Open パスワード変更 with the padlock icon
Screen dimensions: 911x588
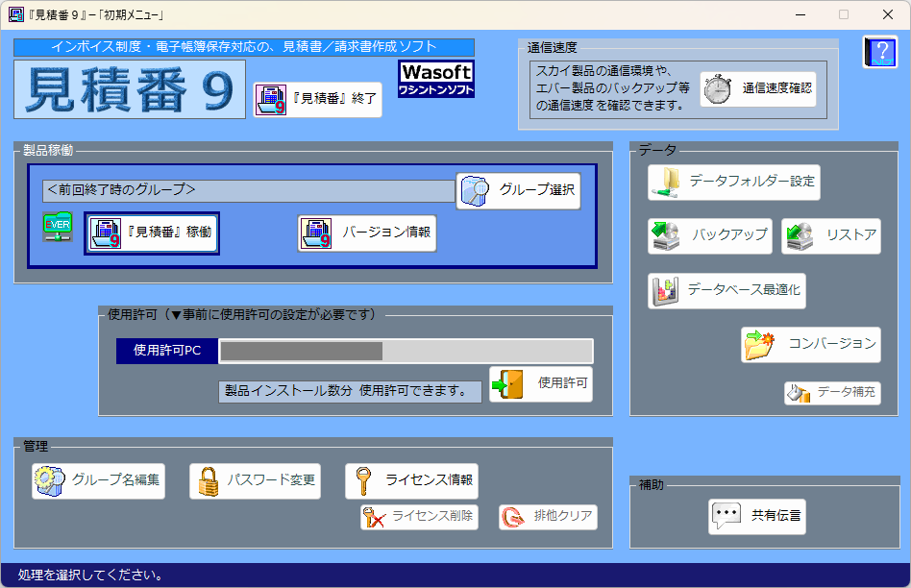point(255,481)
